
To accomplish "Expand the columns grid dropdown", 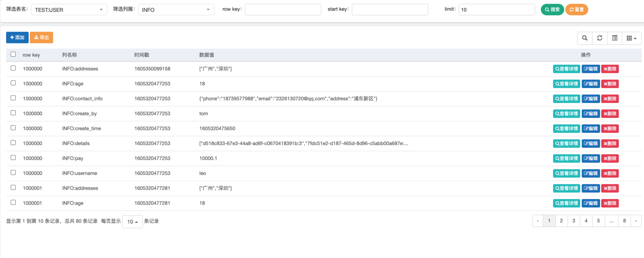I will coord(631,38).
